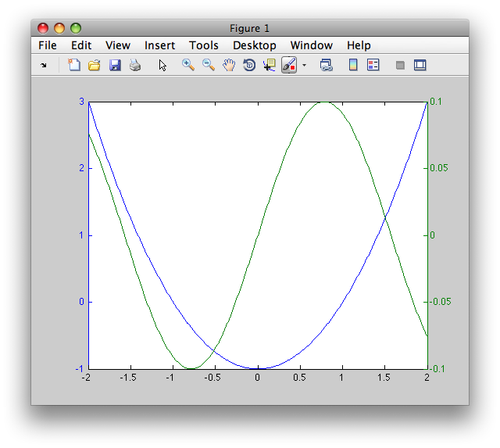
Task: Click the left axis label 2
Action: click(81, 168)
